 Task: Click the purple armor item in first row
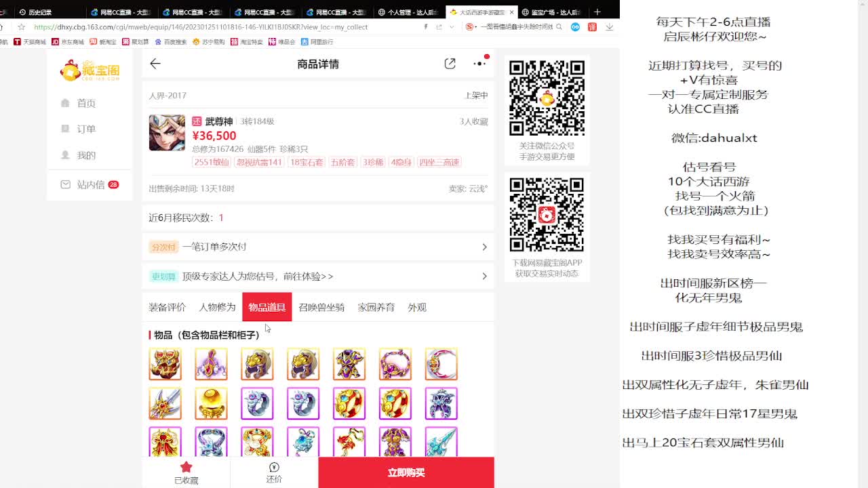coord(349,364)
